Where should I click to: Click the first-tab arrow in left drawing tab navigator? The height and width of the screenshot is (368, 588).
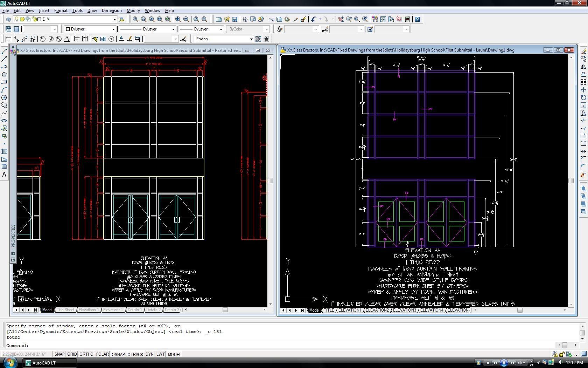coord(16,310)
